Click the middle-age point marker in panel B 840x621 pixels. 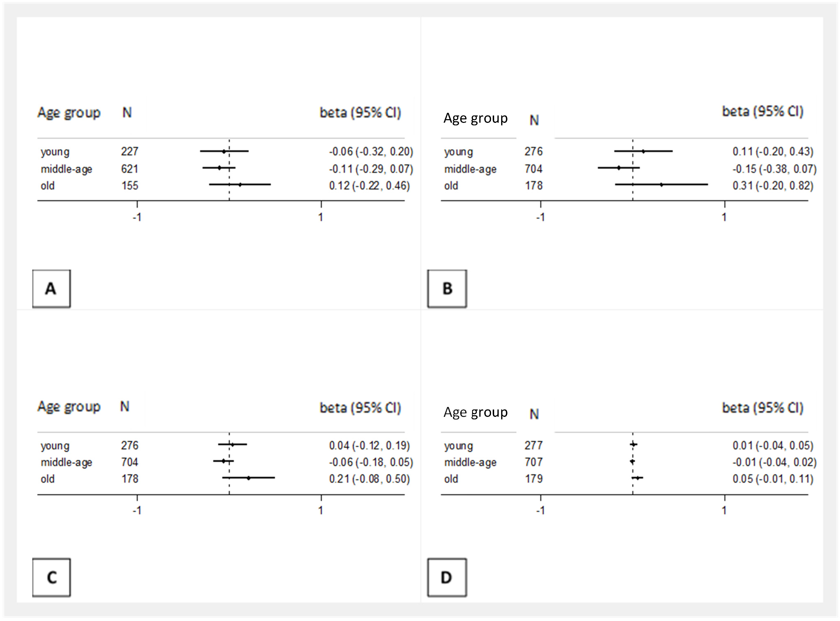click(619, 168)
